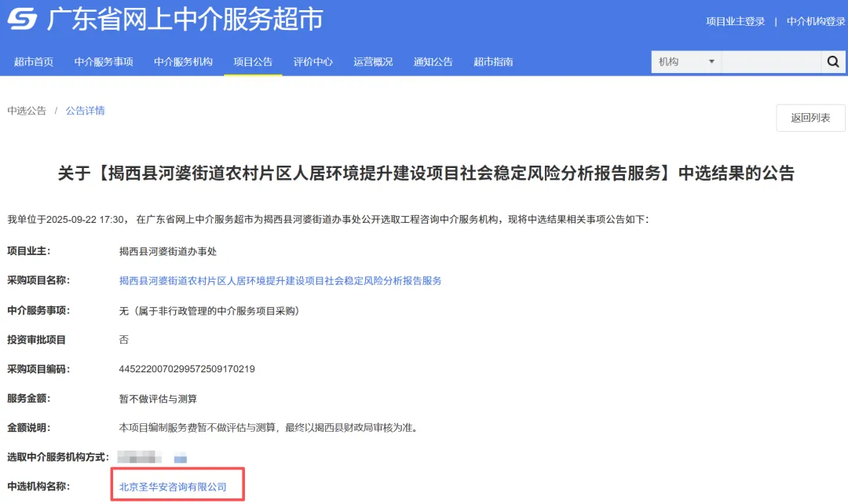
Task: Open the 机构 search type dropdown
Action: [x=685, y=61]
